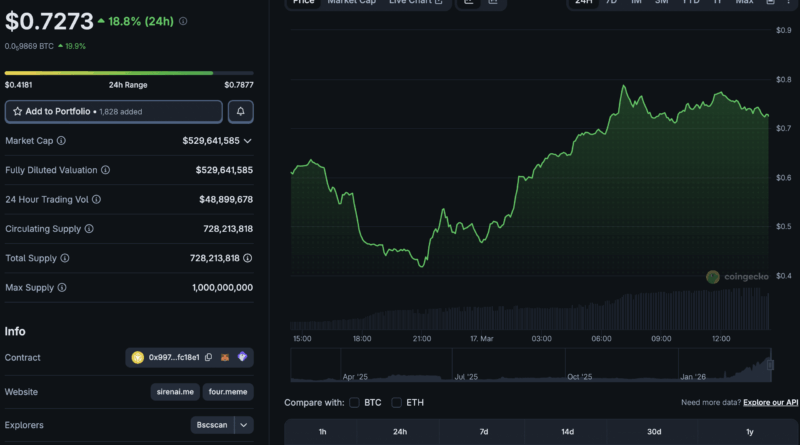This screenshot has width=800, height=445.
Task: Click the info icon next to Market Cap
Action: pyautogui.click(x=61, y=141)
